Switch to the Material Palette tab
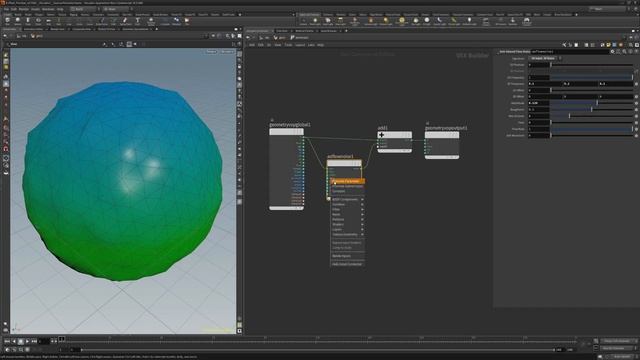640x360 pixels. (304, 31)
